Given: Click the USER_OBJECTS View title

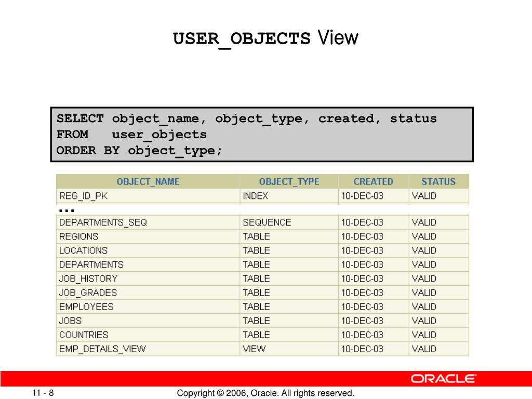Looking at the screenshot, I should tap(265, 38).
